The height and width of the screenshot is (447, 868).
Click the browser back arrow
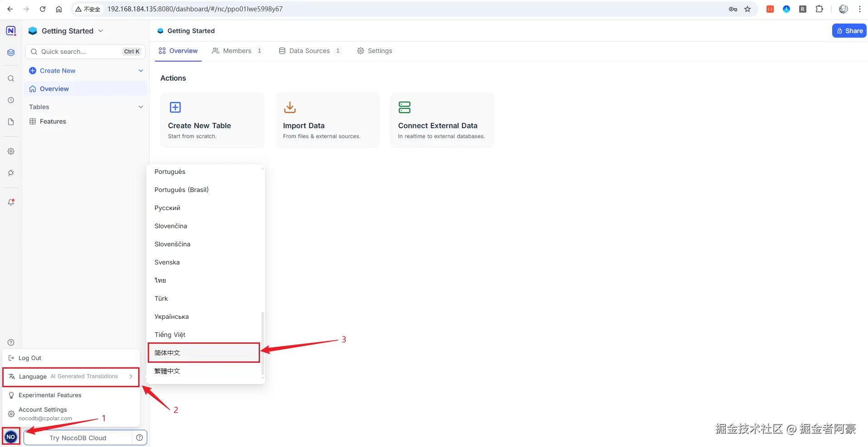point(10,9)
